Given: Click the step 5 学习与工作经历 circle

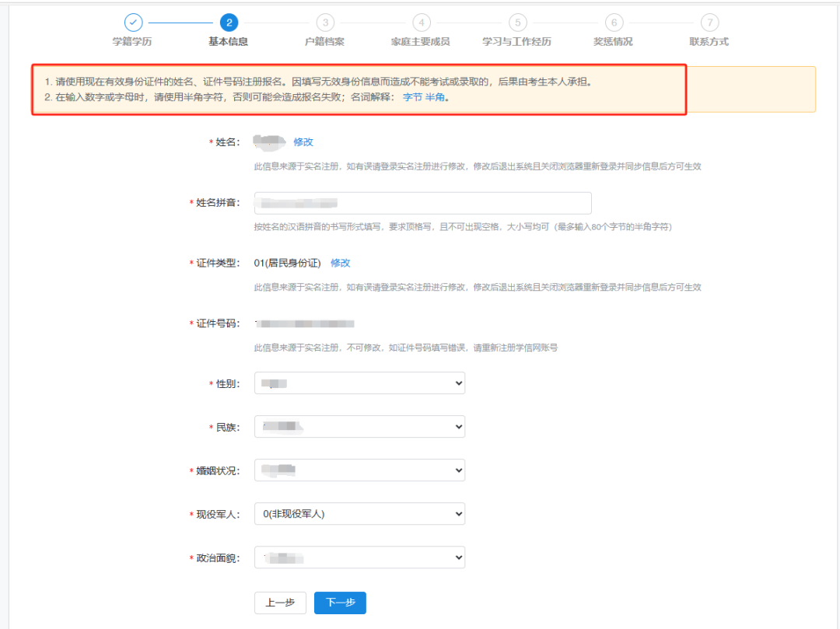Looking at the screenshot, I should 517,23.
